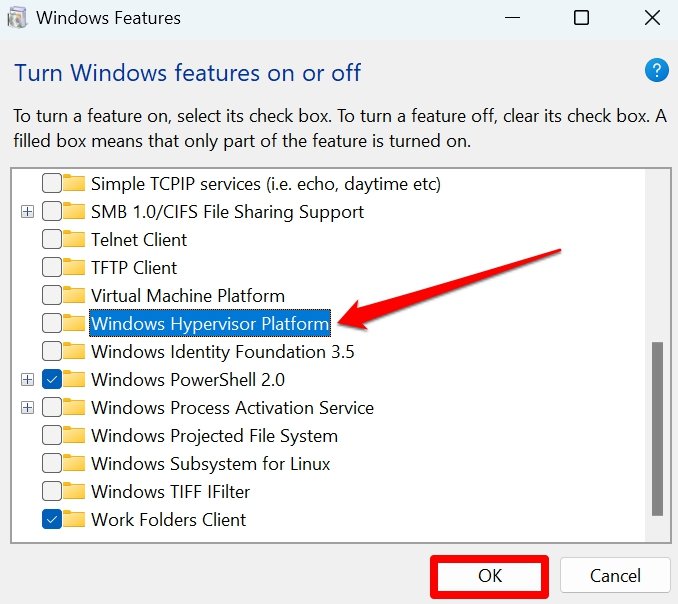Image resolution: width=678 pixels, height=604 pixels.
Task: Click the folder icon beside Windows TIFF IFilter
Action: coord(74,492)
